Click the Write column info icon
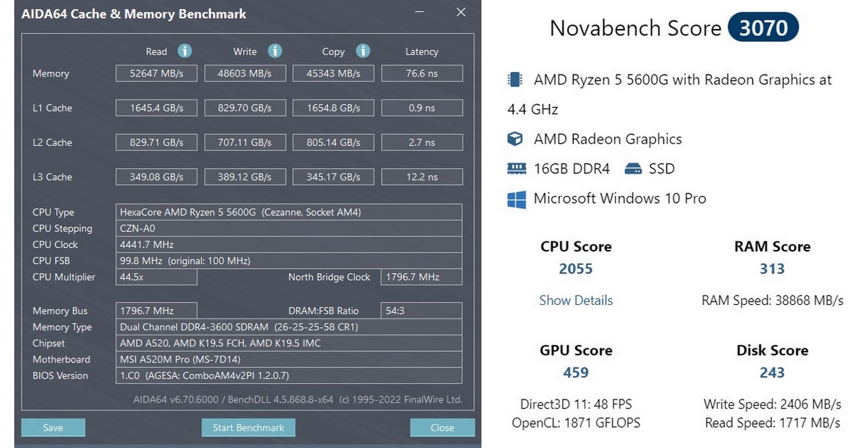The image size is (868, 448). (275, 51)
